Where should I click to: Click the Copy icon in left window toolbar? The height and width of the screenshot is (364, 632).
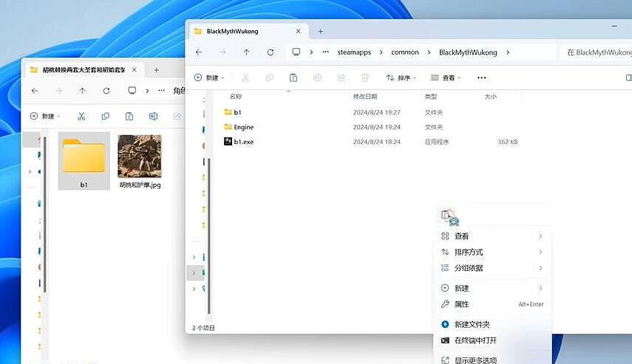[x=105, y=117]
